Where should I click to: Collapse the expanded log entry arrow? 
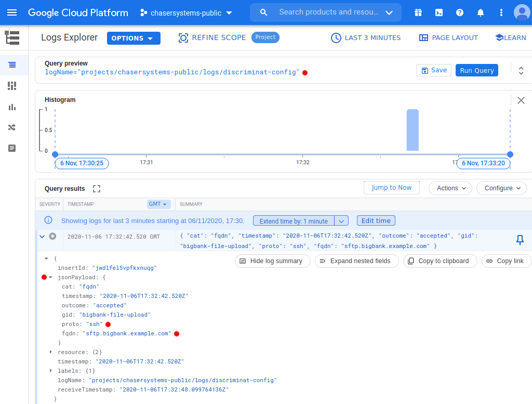pos(42,236)
